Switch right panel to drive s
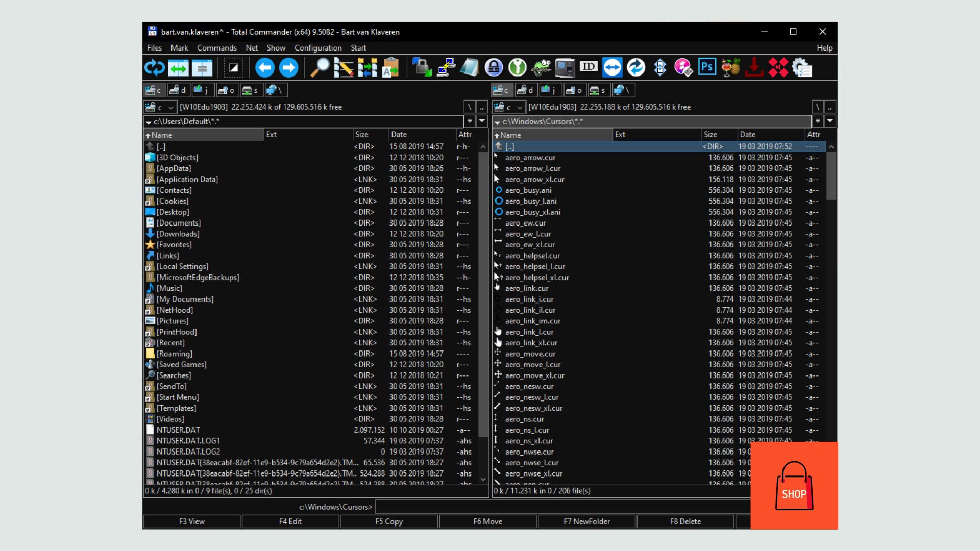The image size is (980, 551). (x=599, y=90)
